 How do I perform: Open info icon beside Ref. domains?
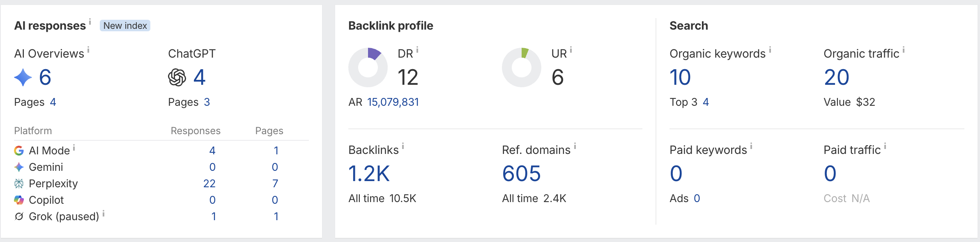tap(575, 146)
